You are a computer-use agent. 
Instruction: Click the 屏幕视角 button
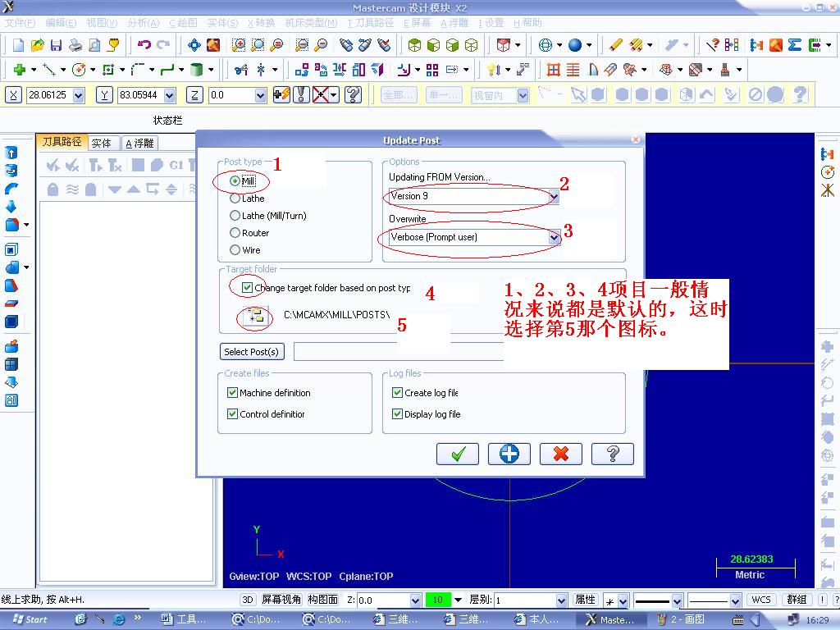pyautogui.click(x=281, y=600)
